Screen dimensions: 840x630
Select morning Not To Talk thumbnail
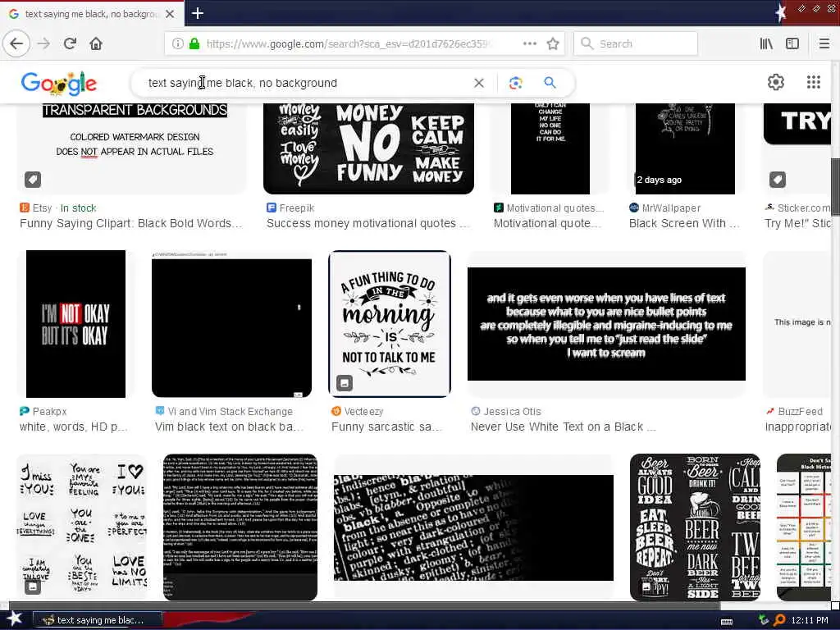coord(390,323)
